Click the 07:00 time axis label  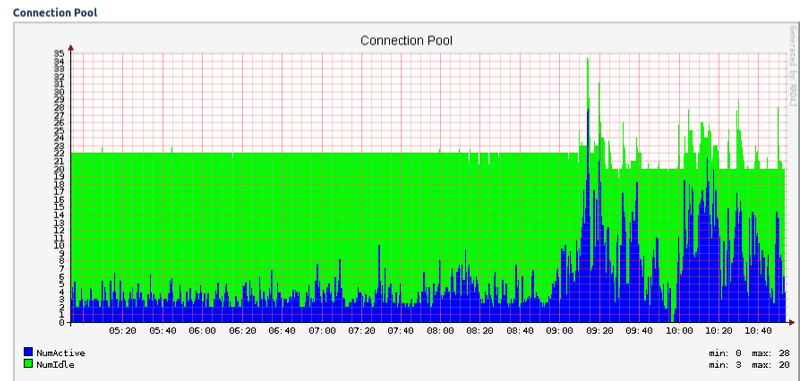[x=322, y=330]
